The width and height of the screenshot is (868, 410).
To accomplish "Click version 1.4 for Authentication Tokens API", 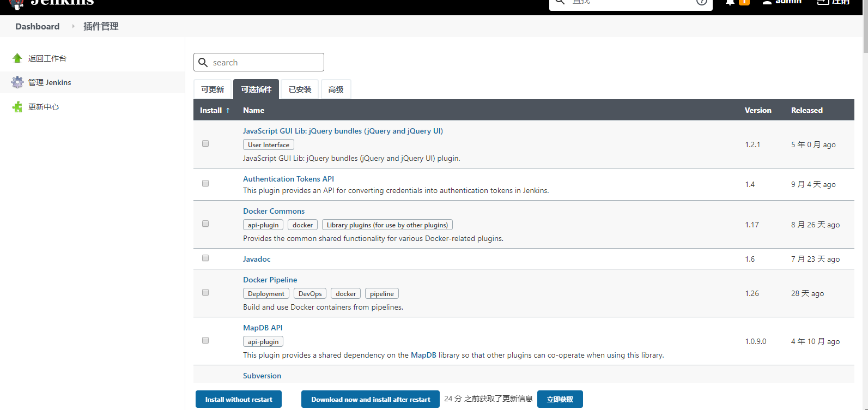I will click(x=750, y=184).
